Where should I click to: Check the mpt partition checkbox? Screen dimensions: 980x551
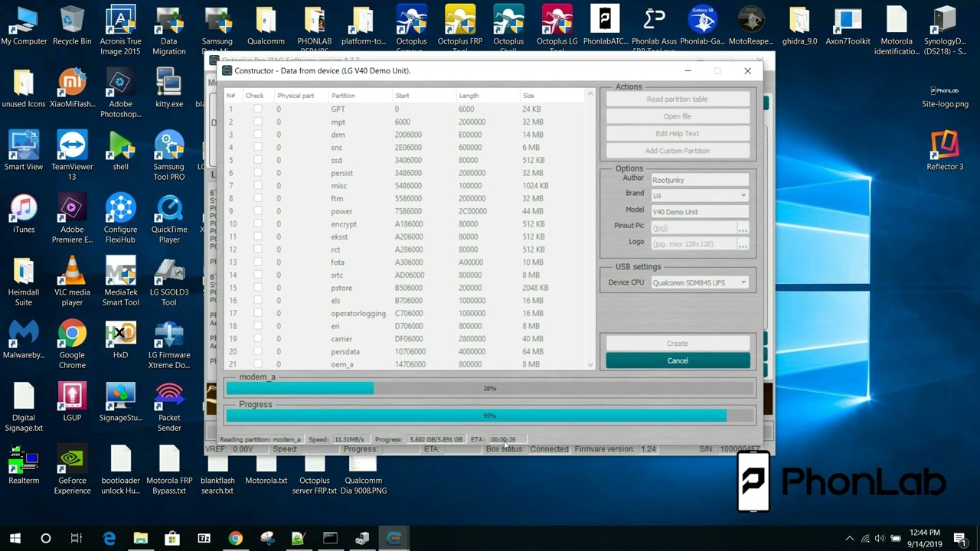tap(257, 122)
